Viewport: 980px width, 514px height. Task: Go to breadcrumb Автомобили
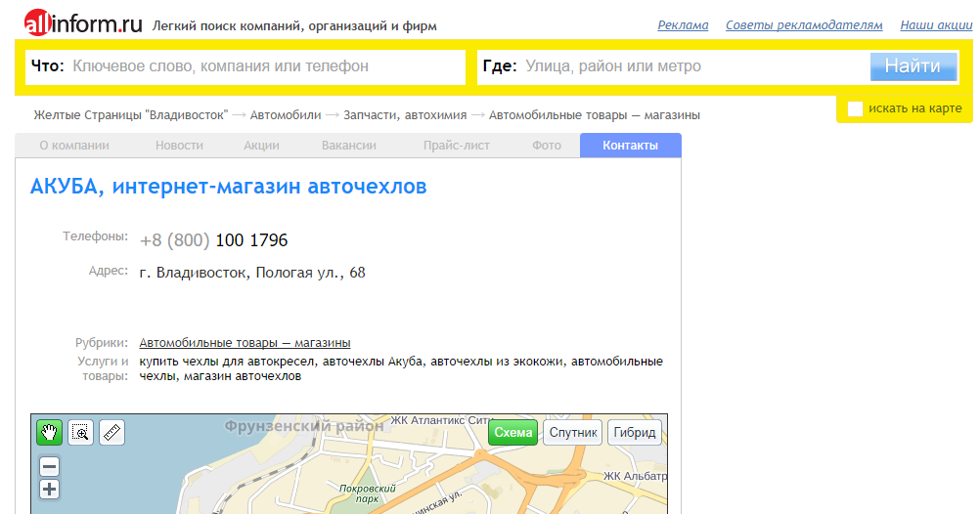coord(286,115)
